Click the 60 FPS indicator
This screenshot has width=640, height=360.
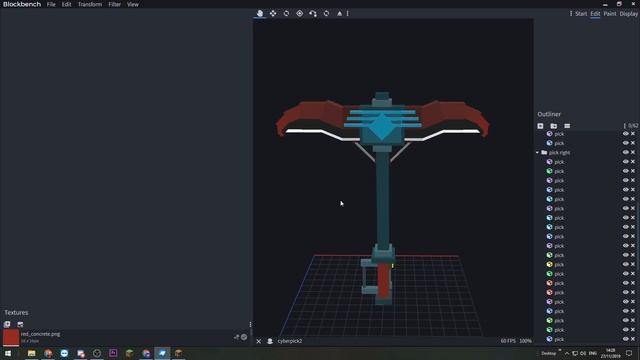508,341
